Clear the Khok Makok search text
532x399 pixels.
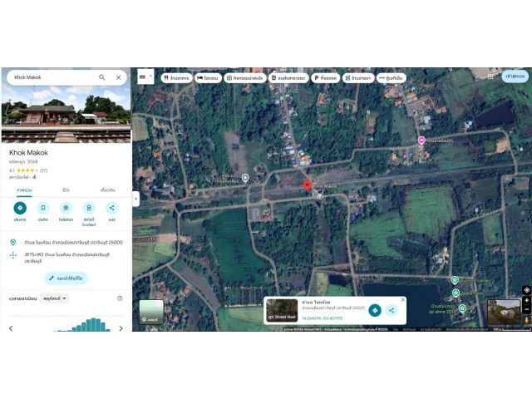coord(118,77)
